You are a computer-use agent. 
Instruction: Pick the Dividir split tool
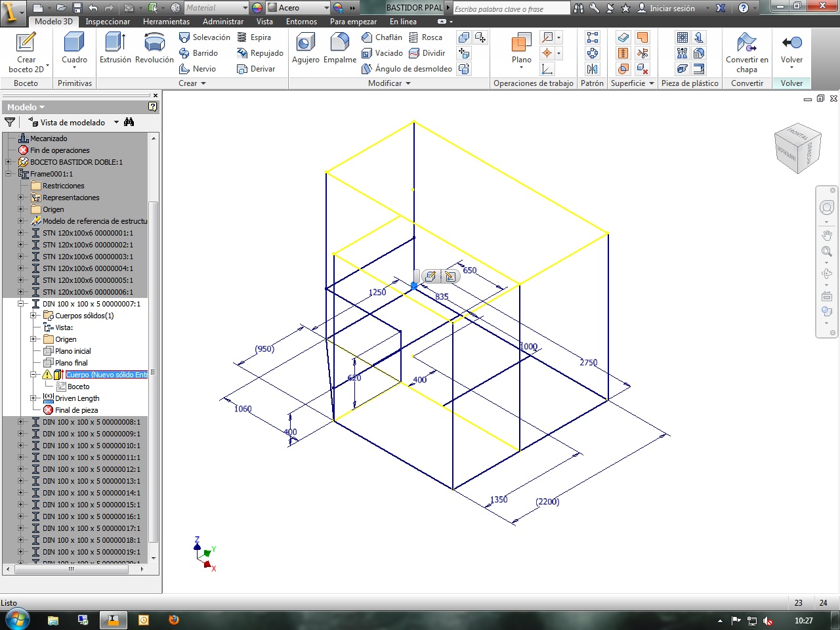[427, 53]
